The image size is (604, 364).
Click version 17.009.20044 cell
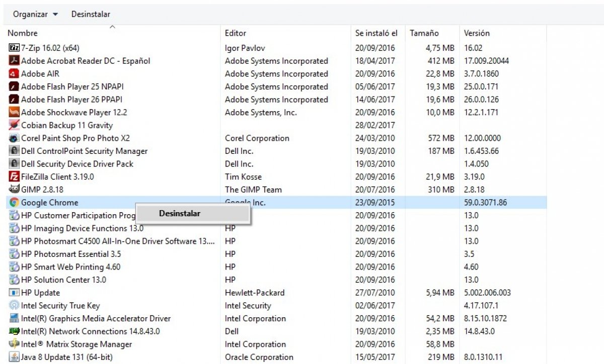(486, 61)
